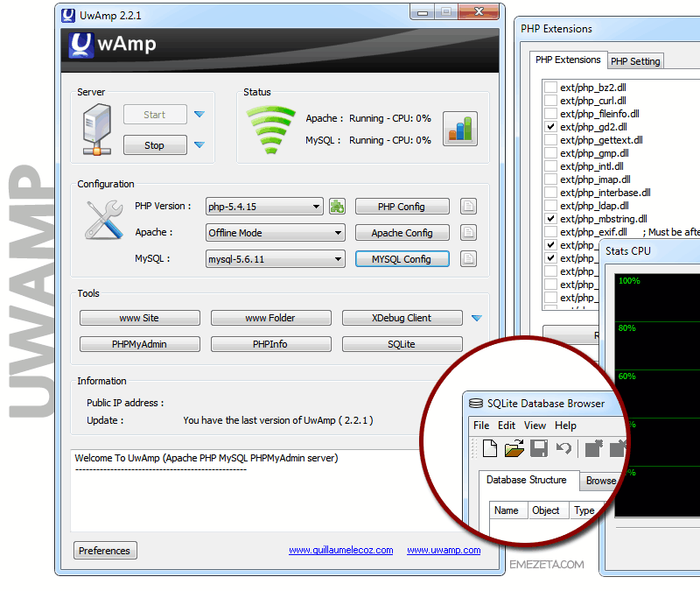Open PHPMyAdmin
Viewport: 700px width, 591px height.
(x=140, y=344)
